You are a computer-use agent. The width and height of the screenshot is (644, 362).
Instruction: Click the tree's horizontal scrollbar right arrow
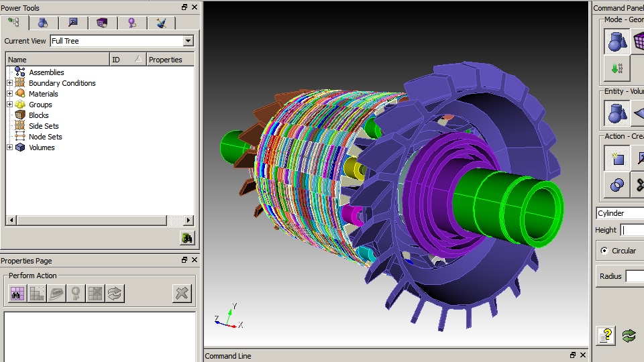[189, 221]
